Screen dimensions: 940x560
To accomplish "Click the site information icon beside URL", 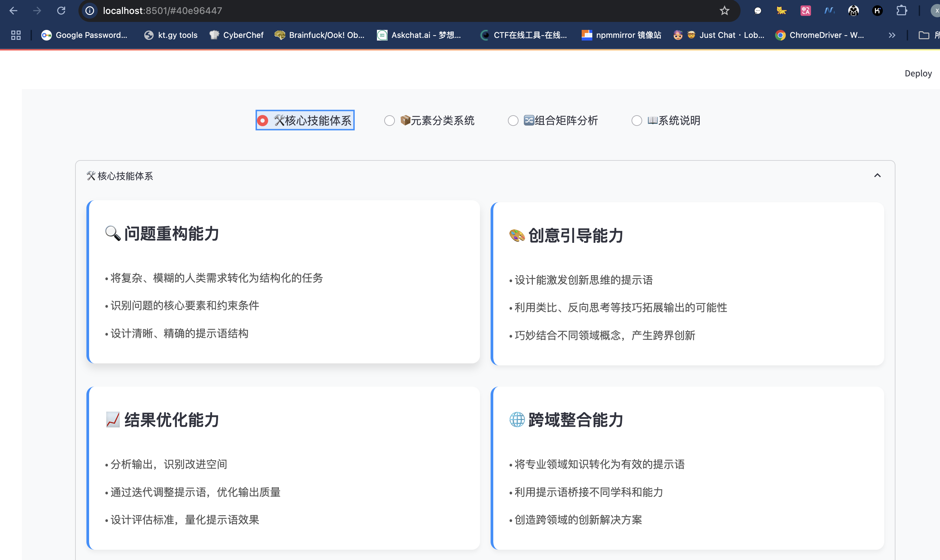I will coord(90,11).
